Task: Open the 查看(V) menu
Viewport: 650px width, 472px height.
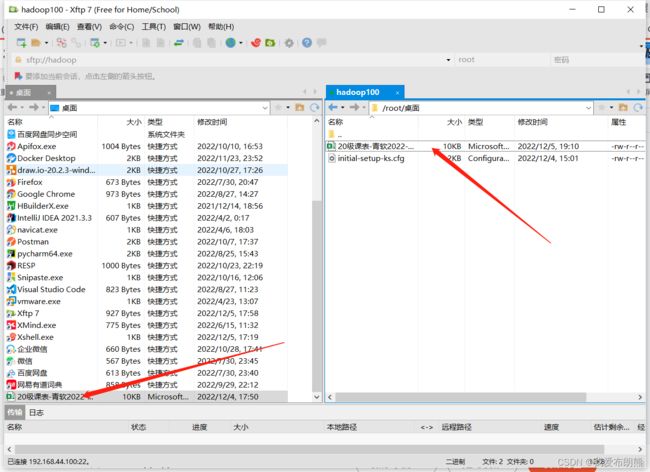Action: pyautogui.click(x=89, y=27)
